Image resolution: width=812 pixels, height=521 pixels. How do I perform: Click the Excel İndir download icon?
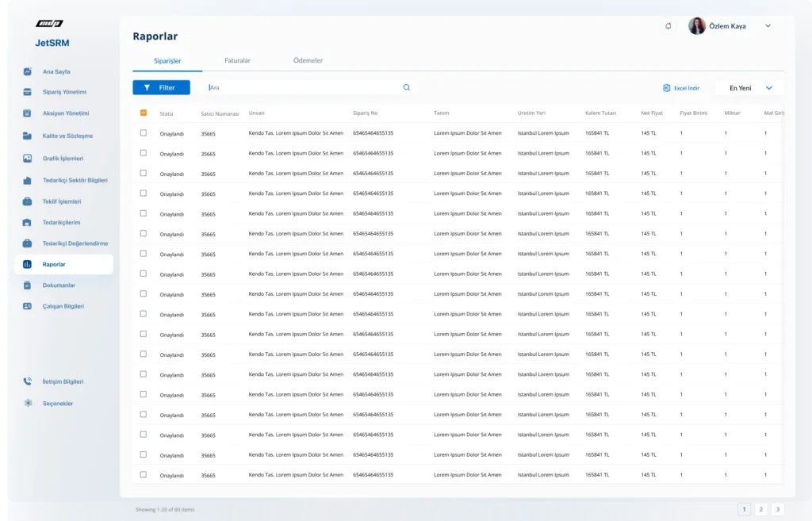667,88
